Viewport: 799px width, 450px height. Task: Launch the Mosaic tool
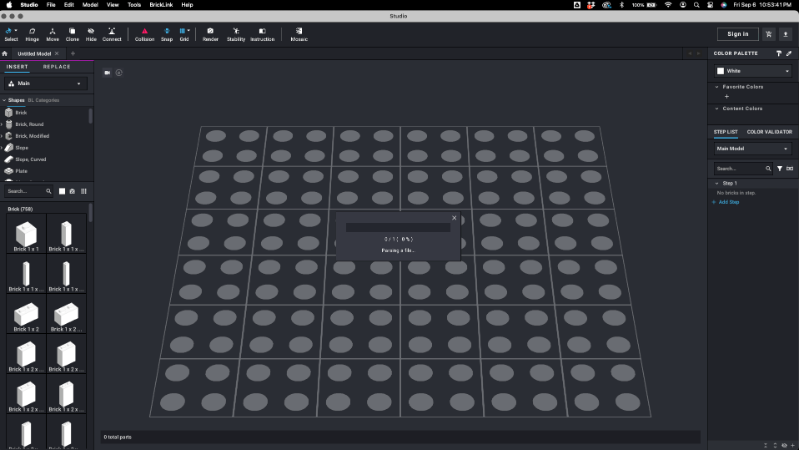pos(299,33)
